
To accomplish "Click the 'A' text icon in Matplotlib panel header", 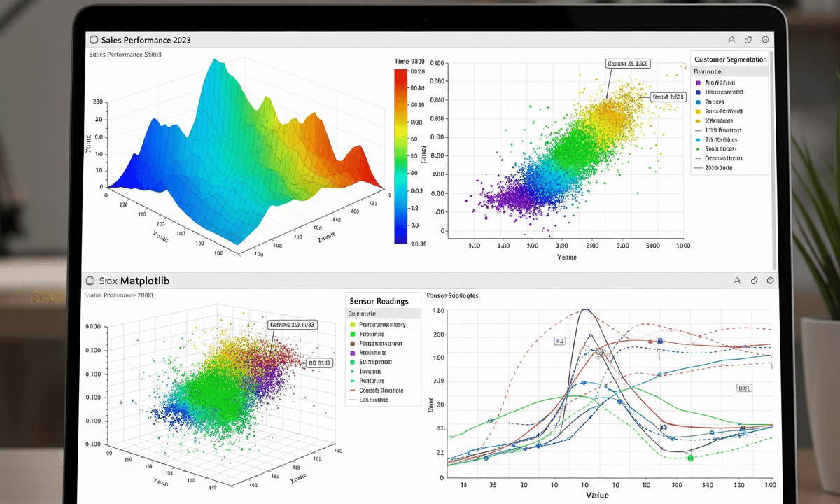I will point(737,280).
